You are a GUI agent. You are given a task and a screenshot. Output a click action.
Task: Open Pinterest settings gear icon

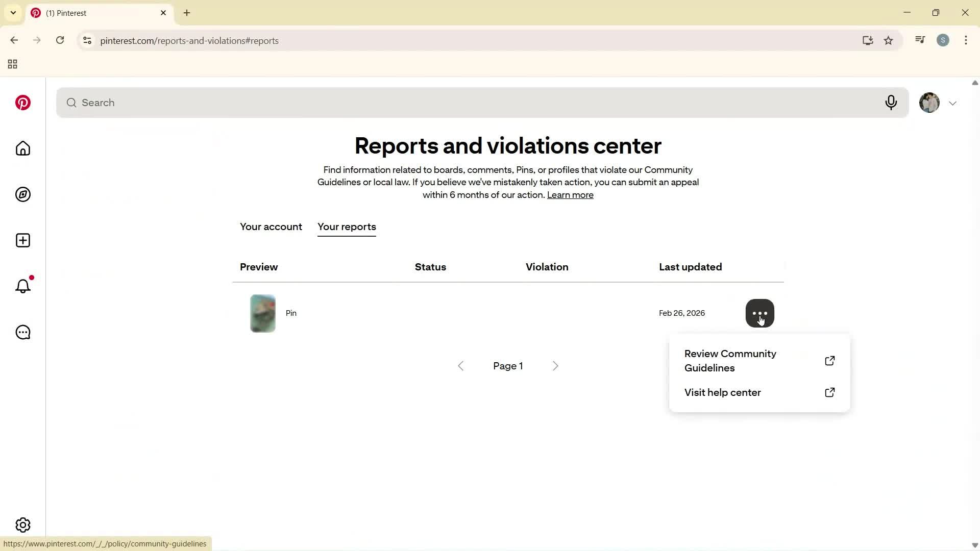[x=22, y=524]
